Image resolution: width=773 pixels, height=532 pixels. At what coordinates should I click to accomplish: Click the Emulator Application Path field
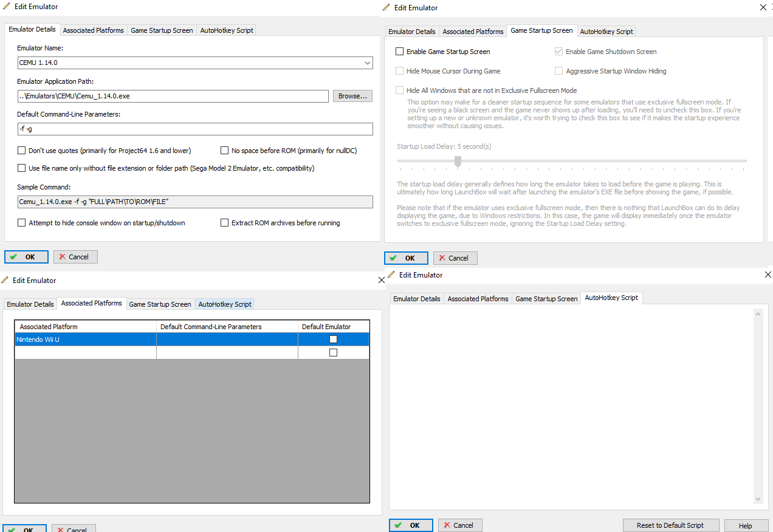(x=173, y=96)
